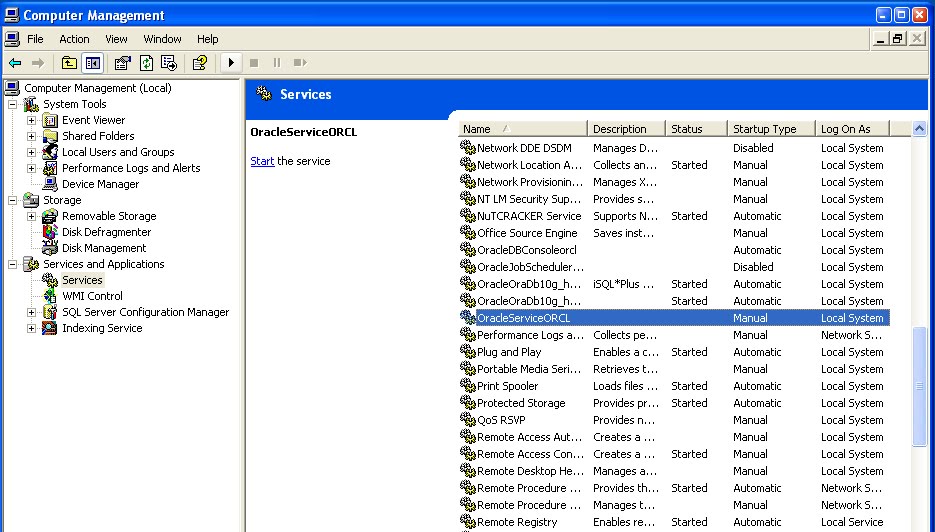Select the OracleServiceORCL service row
Image resolution: width=935 pixels, height=532 pixels.
pos(674,318)
